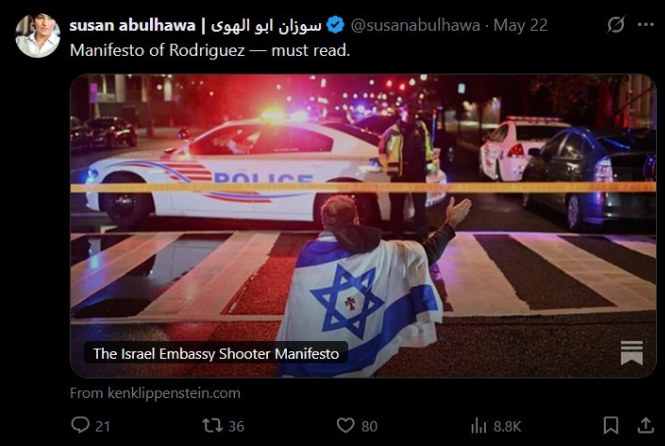Click The Israel Embassy Shooter Manifesto caption
Viewport: 665px width, 446px height.
click(216, 354)
